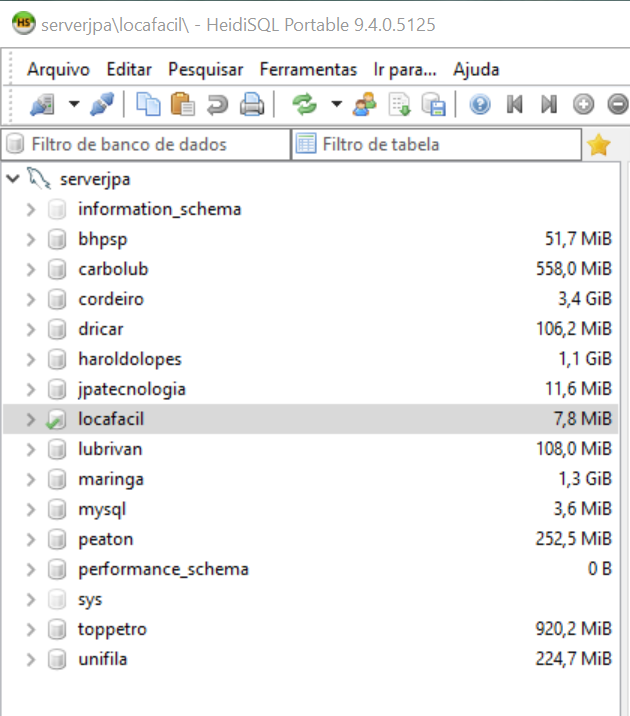This screenshot has height=716, width=630.
Task: Expand the cordeiro database node
Action: [x=31, y=300]
